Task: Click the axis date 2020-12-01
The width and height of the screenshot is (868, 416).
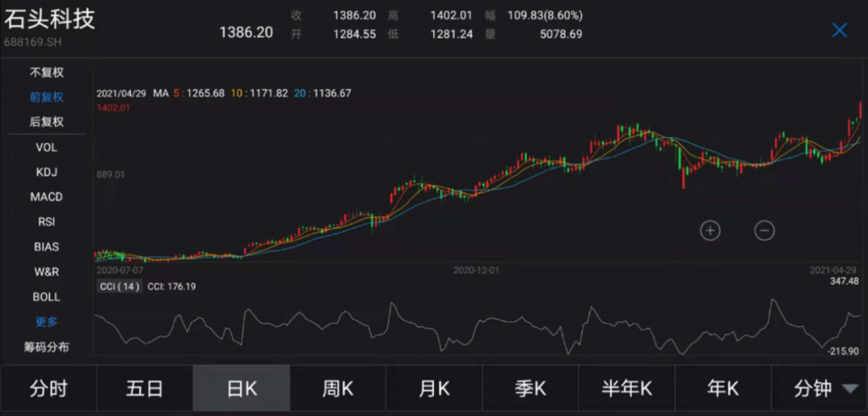Action: [x=476, y=271]
